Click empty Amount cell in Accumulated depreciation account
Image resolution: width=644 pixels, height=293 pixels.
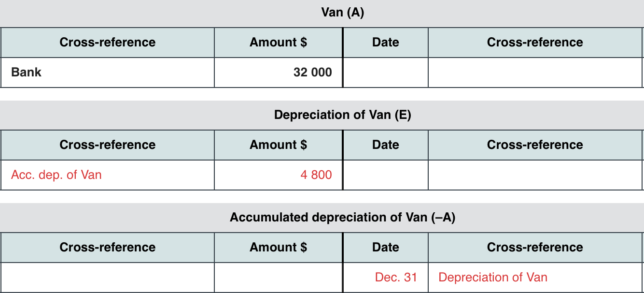click(278, 278)
